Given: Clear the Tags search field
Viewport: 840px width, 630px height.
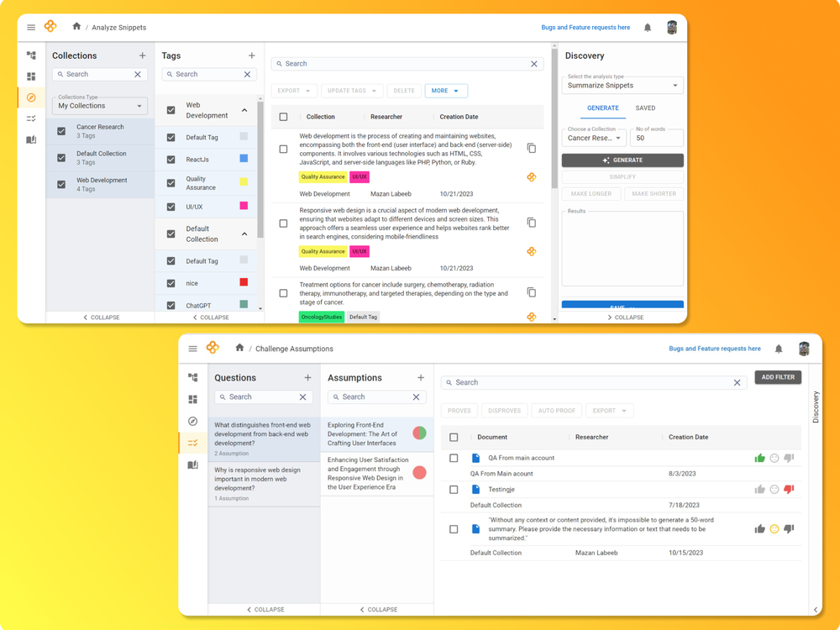Looking at the screenshot, I should point(247,75).
